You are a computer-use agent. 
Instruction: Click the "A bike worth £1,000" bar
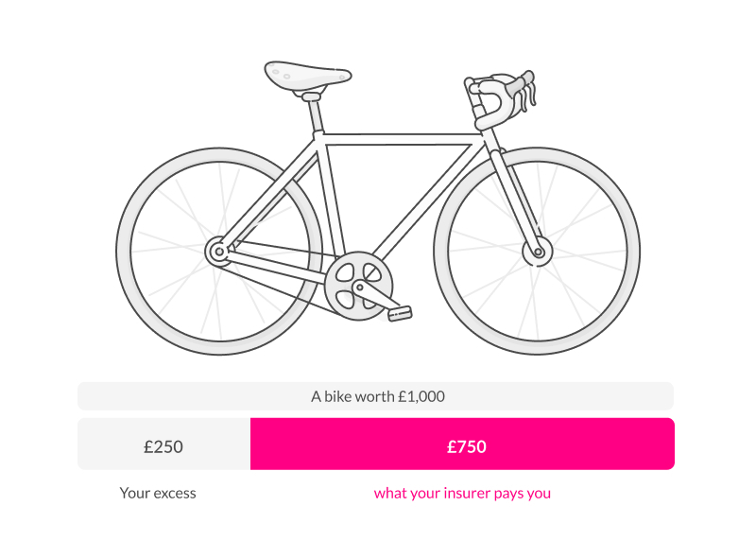(x=376, y=396)
